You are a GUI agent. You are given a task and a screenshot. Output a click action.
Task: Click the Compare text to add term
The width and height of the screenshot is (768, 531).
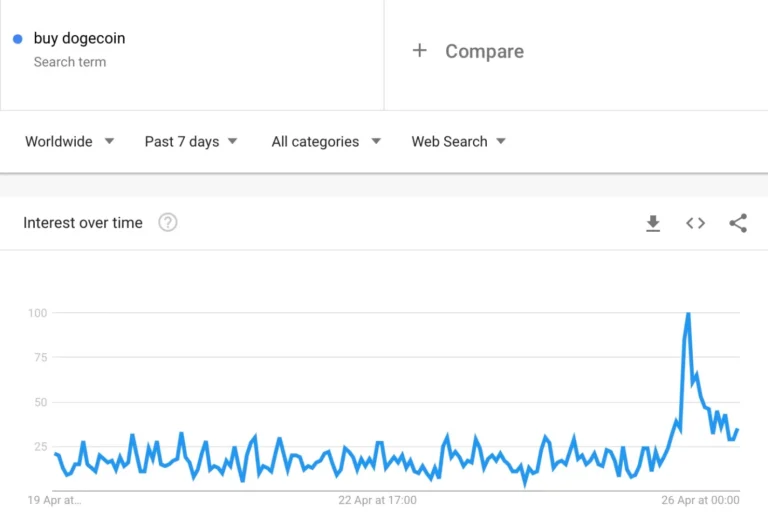(x=484, y=51)
